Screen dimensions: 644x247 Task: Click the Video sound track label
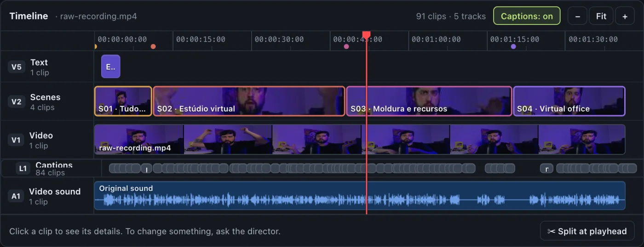point(55,192)
